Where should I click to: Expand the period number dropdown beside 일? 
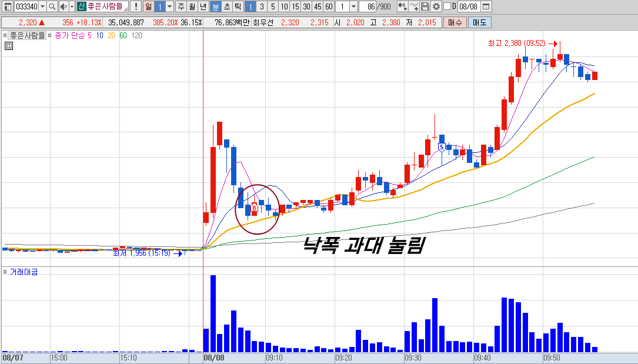pos(170,6)
